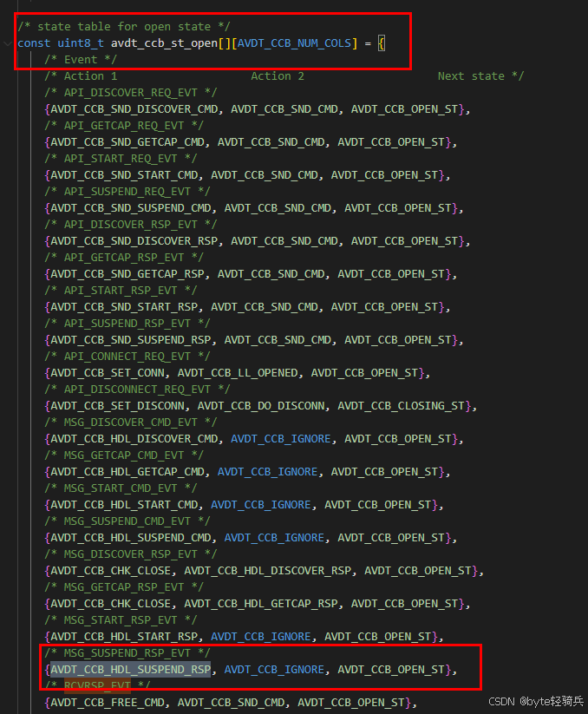This screenshot has width=588, height=714.
Task: Click the MSG_DISCOVER_RSP_EVT comment
Action: [131, 554]
